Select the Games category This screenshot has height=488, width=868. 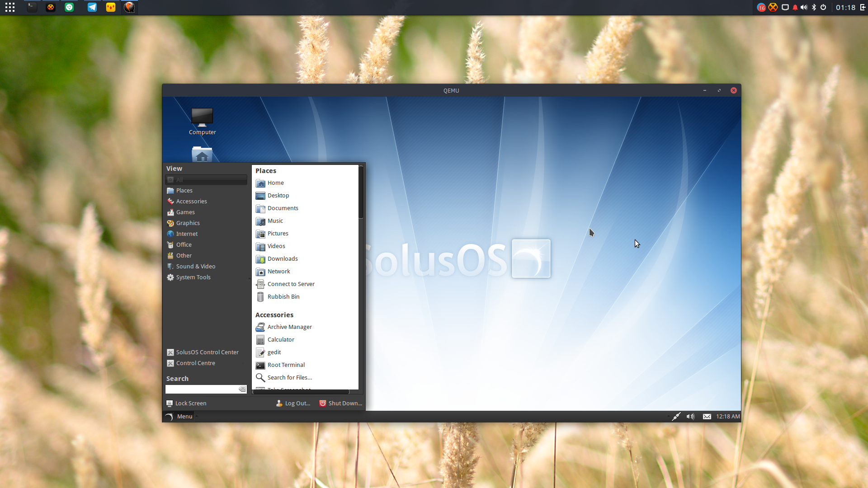pyautogui.click(x=206, y=212)
